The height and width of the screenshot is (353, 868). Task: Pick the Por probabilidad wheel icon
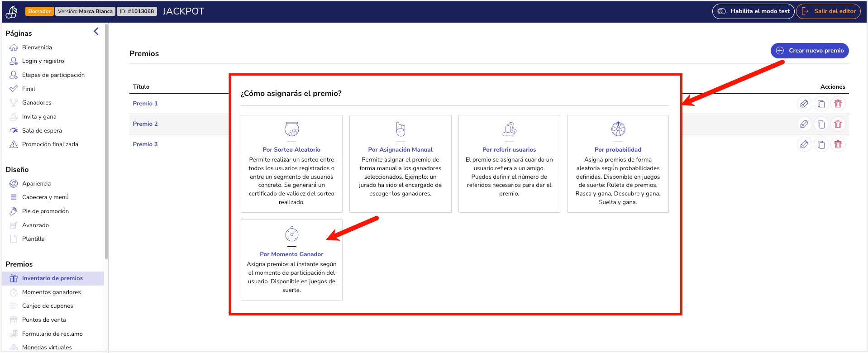(x=618, y=129)
